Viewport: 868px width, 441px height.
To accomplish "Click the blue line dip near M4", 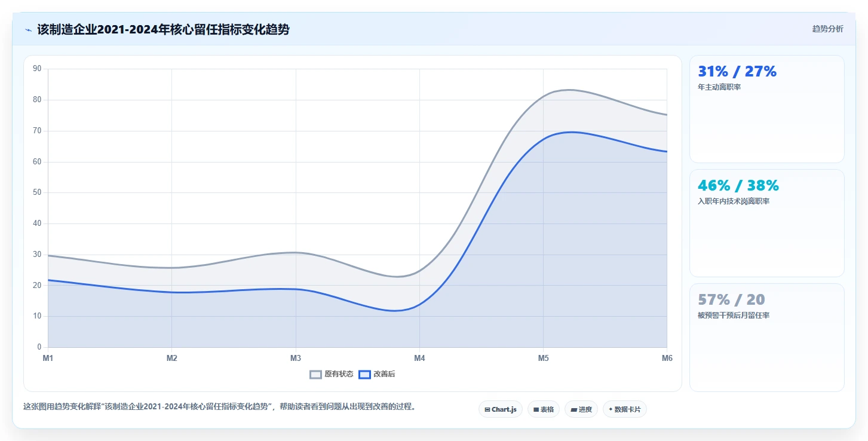I will (394, 311).
